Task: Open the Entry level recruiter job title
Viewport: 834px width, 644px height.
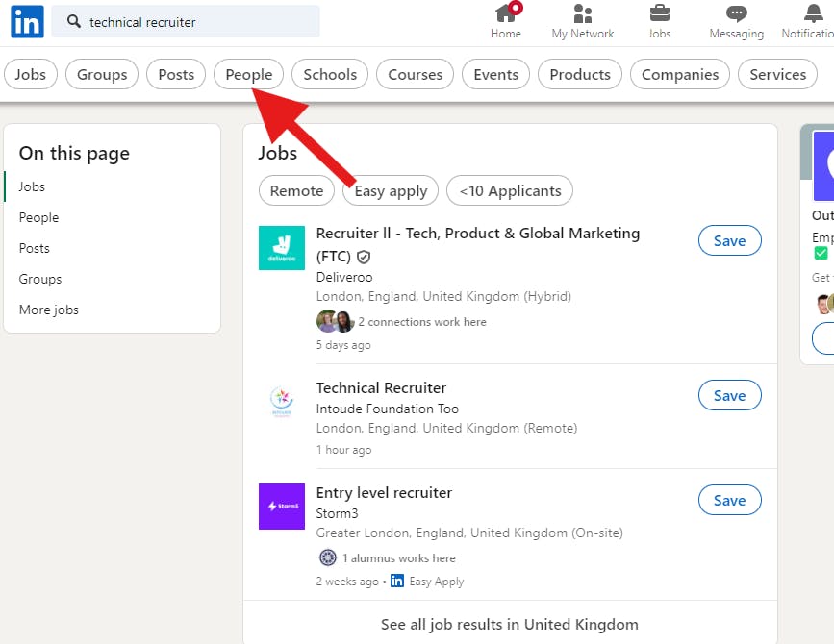Action: click(384, 492)
